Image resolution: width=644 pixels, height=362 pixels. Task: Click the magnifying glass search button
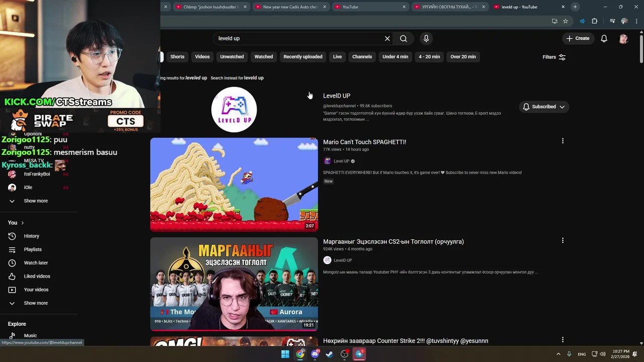click(x=404, y=38)
